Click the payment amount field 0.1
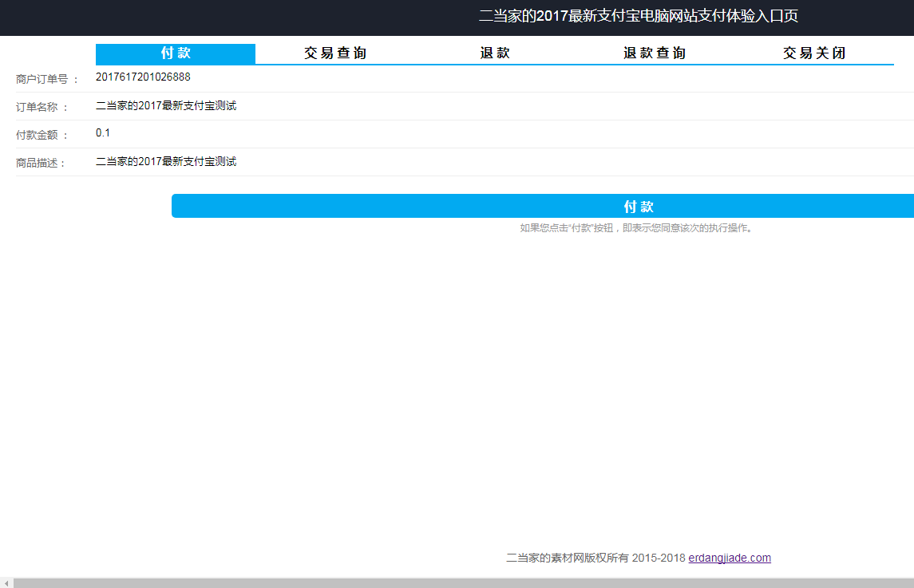The image size is (914, 588). 504,133
